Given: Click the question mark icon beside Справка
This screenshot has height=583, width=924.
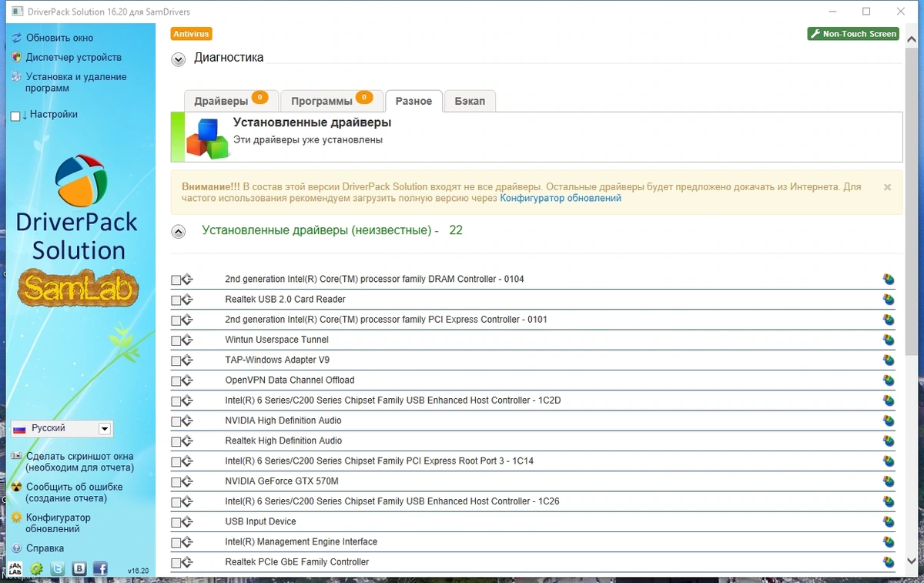Looking at the screenshot, I should pos(16,548).
